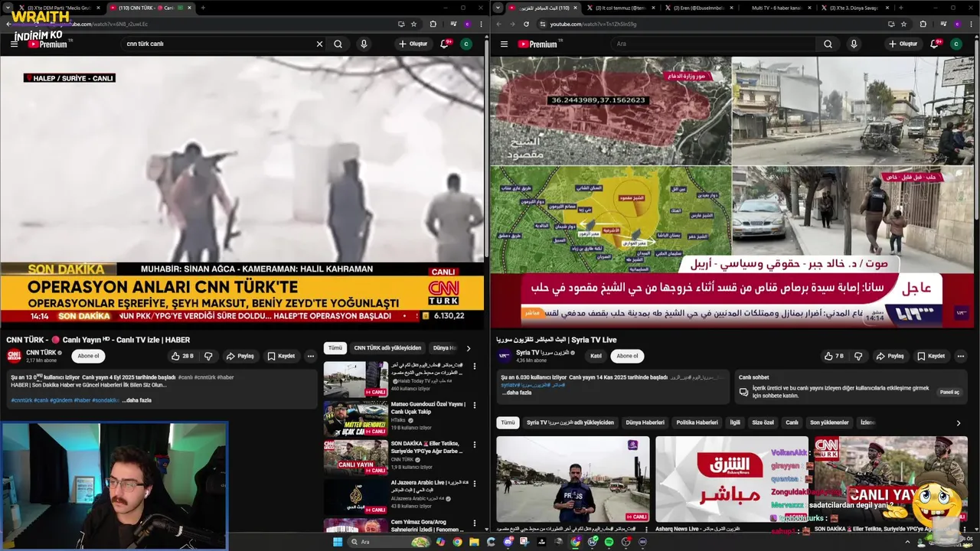
Task: Open extensions puzzle icon in left browser
Action: (x=433, y=24)
